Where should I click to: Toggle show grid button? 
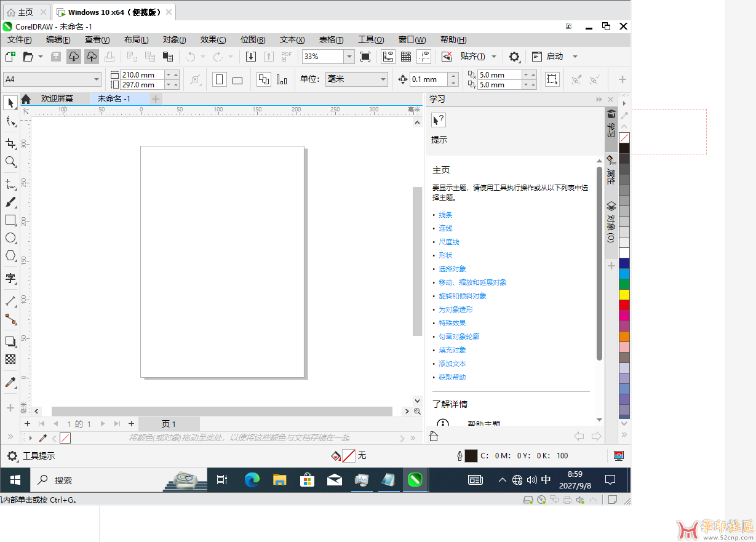click(406, 57)
